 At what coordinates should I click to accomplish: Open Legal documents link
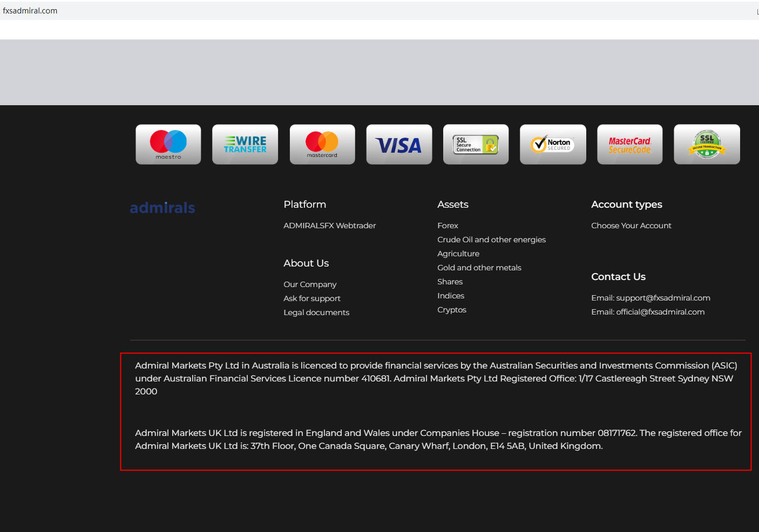pos(316,312)
